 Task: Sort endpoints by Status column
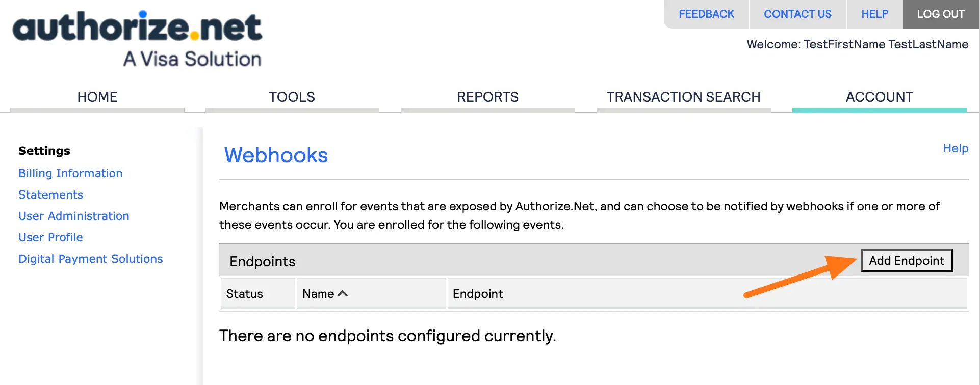pyautogui.click(x=244, y=293)
